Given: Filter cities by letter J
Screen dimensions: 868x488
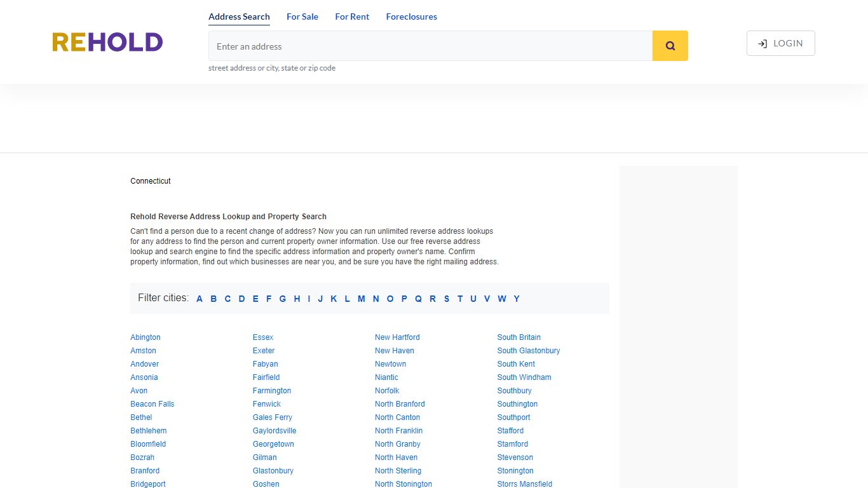Looking at the screenshot, I should coord(320,299).
